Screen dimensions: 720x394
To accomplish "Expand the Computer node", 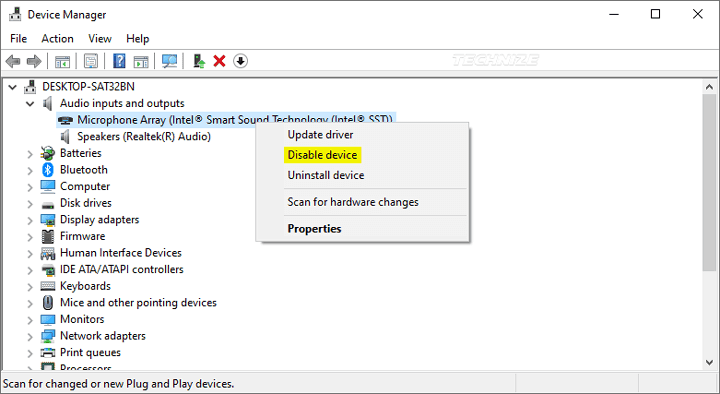I will (x=30, y=187).
